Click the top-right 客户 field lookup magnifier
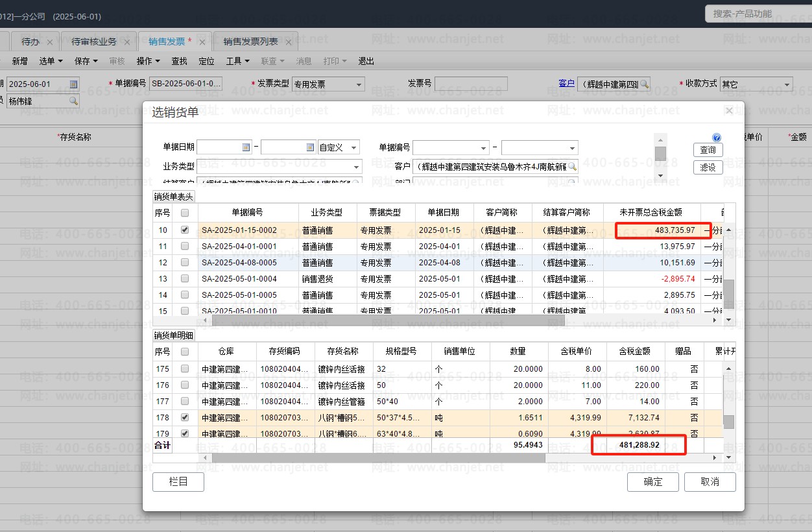Screen dimensions: 812x532 (645, 84)
